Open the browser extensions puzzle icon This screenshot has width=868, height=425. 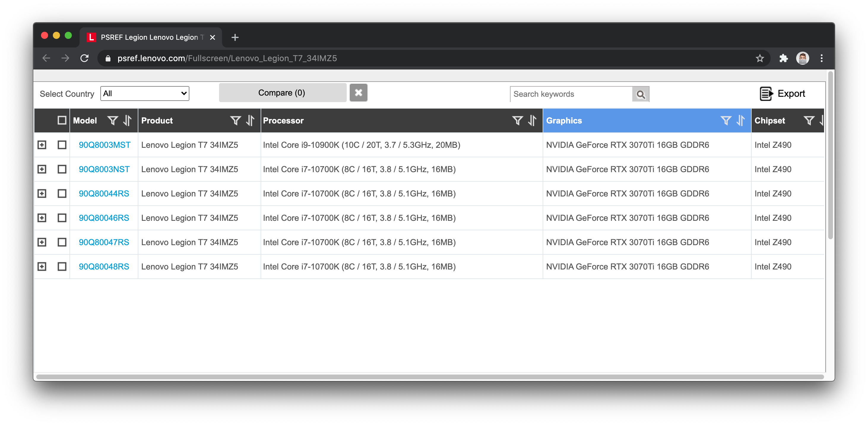pos(783,58)
